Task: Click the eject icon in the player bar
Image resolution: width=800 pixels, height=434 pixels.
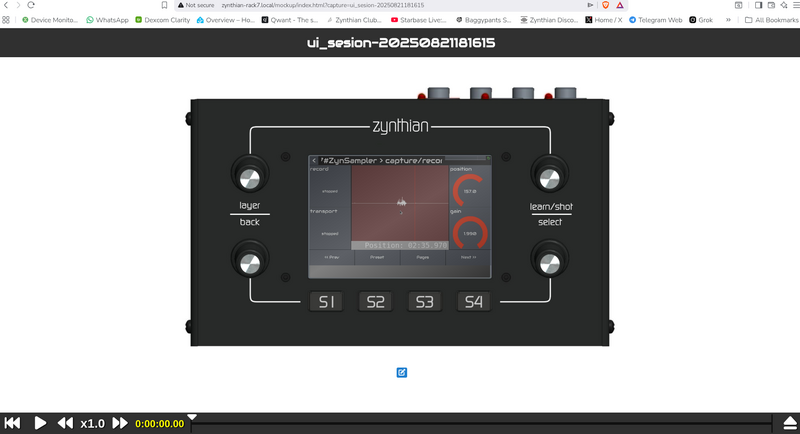Action: click(790, 423)
